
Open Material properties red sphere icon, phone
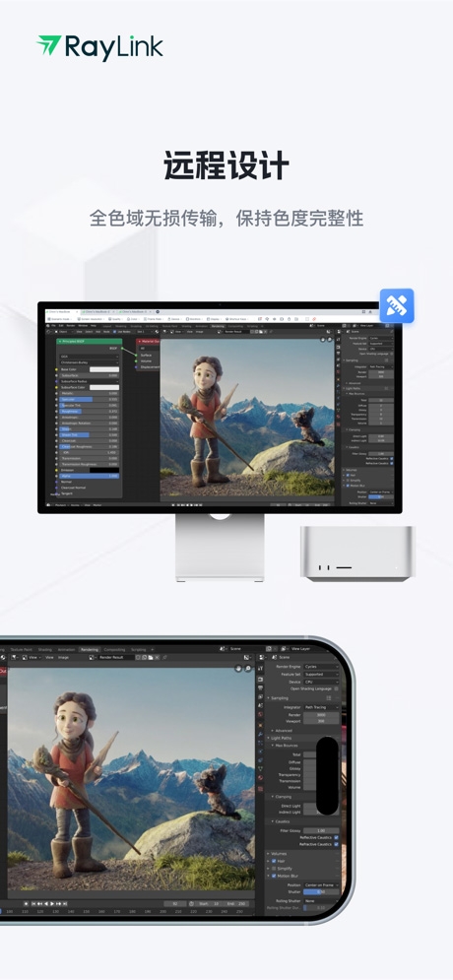point(261,777)
